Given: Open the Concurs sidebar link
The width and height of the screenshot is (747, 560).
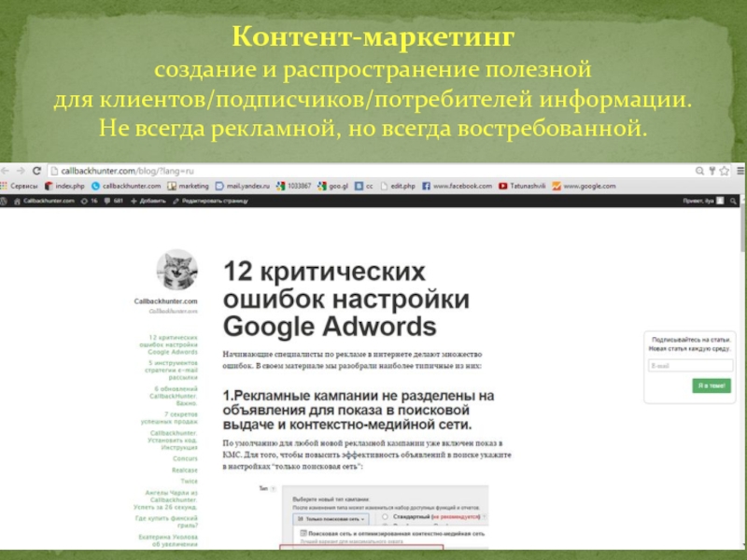Looking at the screenshot, I should (x=185, y=458).
